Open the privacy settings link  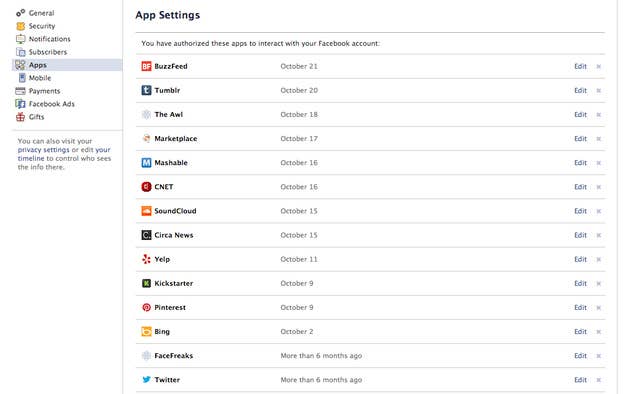(x=43, y=150)
